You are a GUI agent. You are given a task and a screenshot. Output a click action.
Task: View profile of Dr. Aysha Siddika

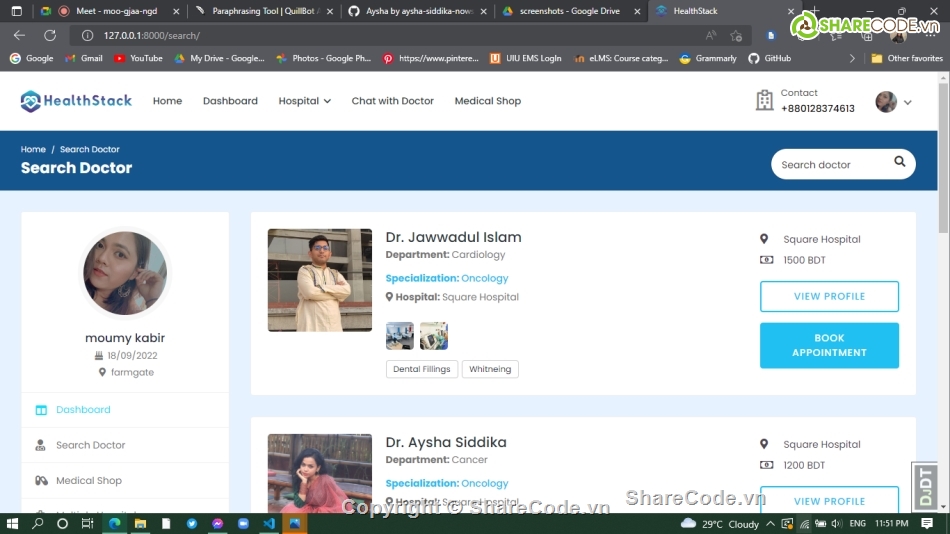pos(829,500)
